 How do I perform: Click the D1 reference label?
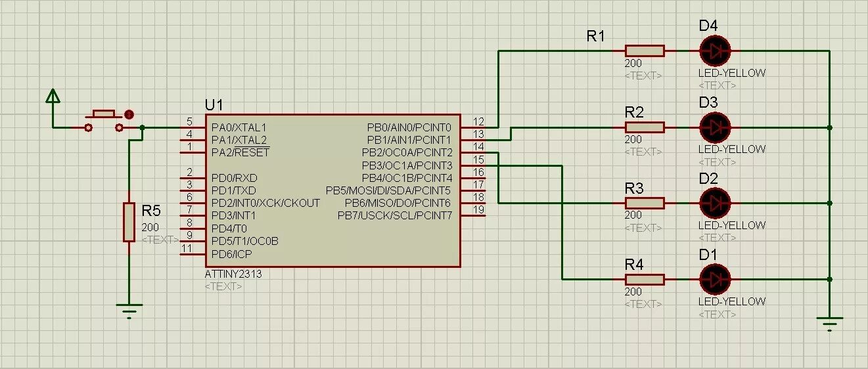tap(708, 255)
